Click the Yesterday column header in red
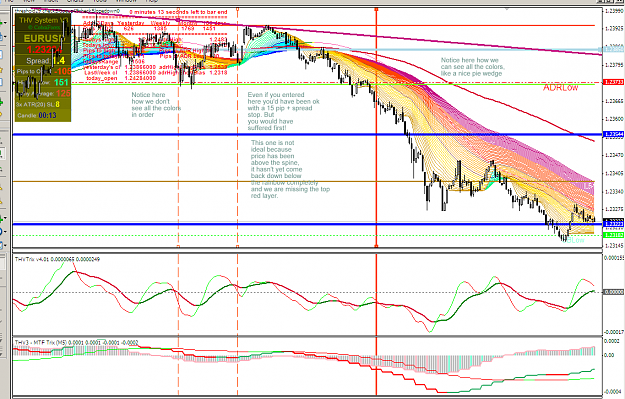The width and height of the screenshot is (625, 399). 131,24
